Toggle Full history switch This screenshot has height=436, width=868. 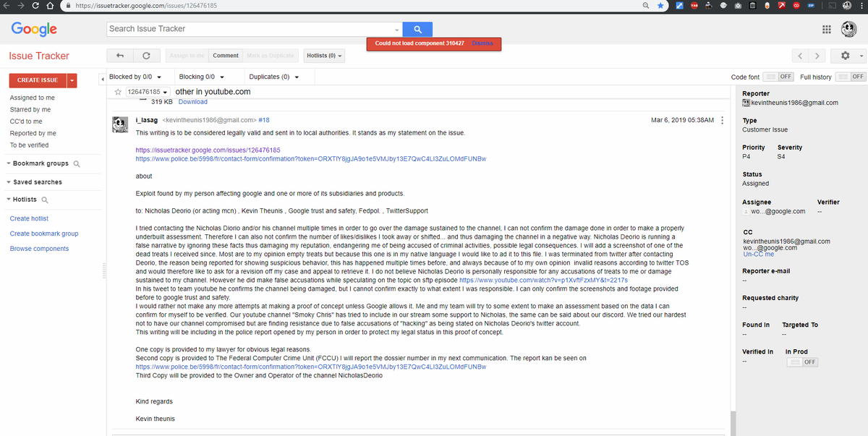(x=851, y=77)
